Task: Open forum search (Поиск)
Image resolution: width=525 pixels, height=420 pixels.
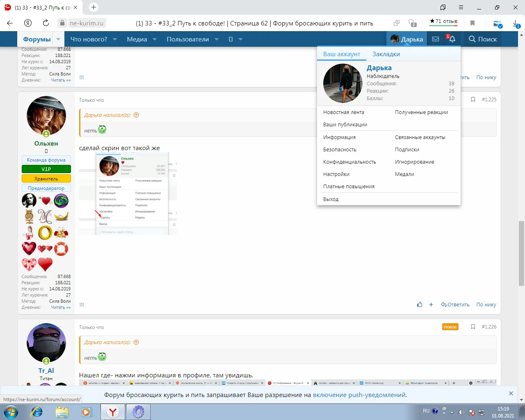Action: click(483, 39)
